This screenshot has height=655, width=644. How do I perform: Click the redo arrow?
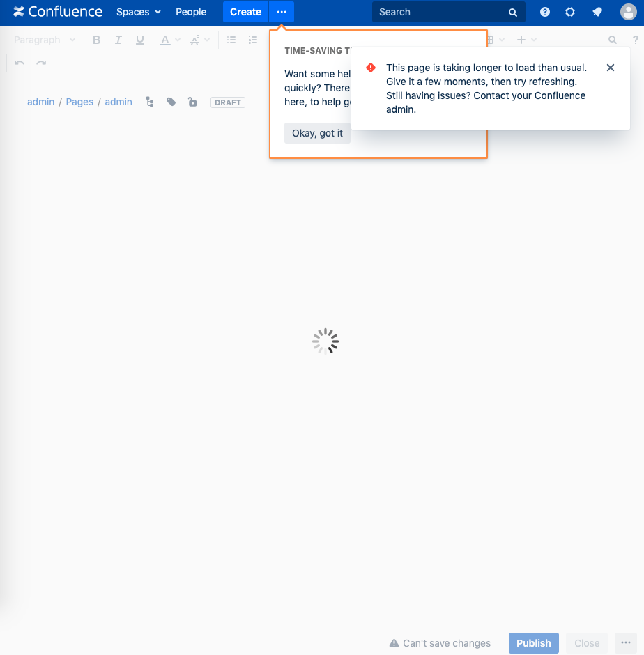(41, 63)
